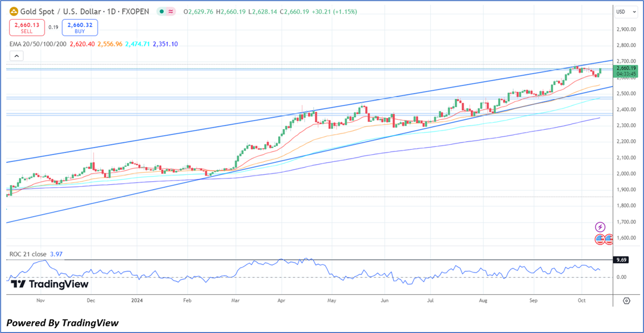Image resolution: width=644 pixels, height=333 pixels.
Task: Collapse the indicator legend with the chevron
Action: coord(16,56)
